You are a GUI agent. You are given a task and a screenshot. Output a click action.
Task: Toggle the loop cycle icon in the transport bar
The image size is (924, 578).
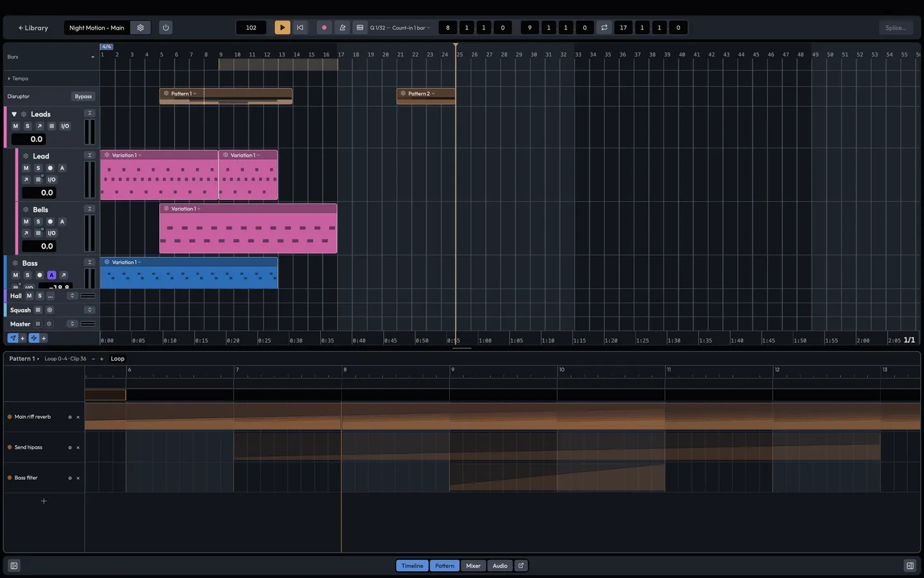(x=604, y=28)
